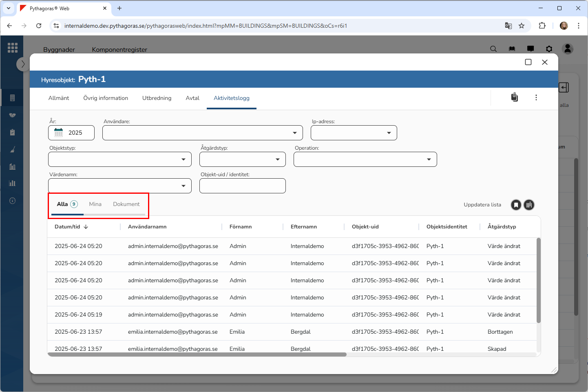Click the calendar icon in År field

[59, 133]
